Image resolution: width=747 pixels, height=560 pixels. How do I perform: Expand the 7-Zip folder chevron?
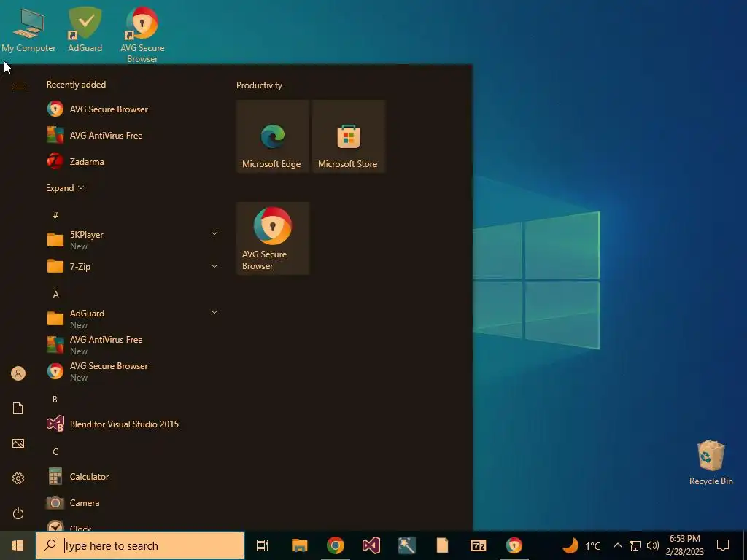tap(214, 266)
